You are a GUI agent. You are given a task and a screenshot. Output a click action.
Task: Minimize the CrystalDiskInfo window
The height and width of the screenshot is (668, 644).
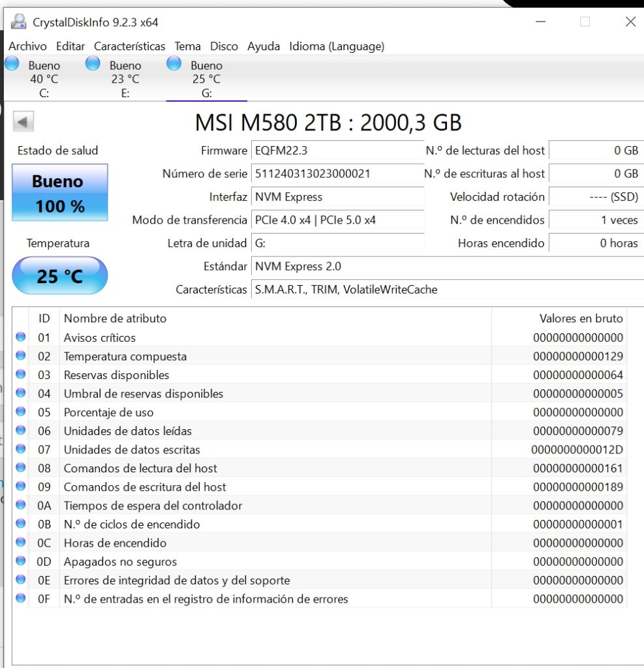(x=540, y=22)
